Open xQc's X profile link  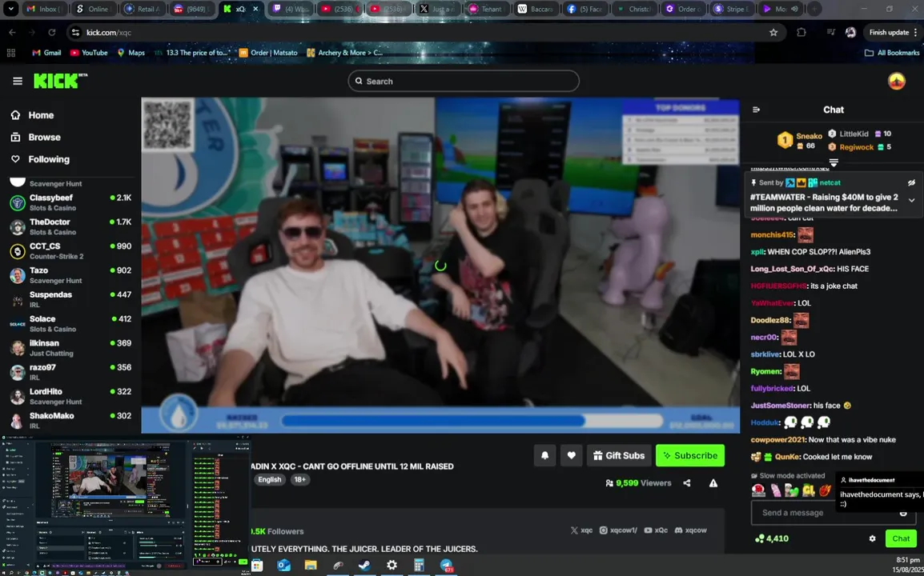pyautogui.click(x=581, y=530)
